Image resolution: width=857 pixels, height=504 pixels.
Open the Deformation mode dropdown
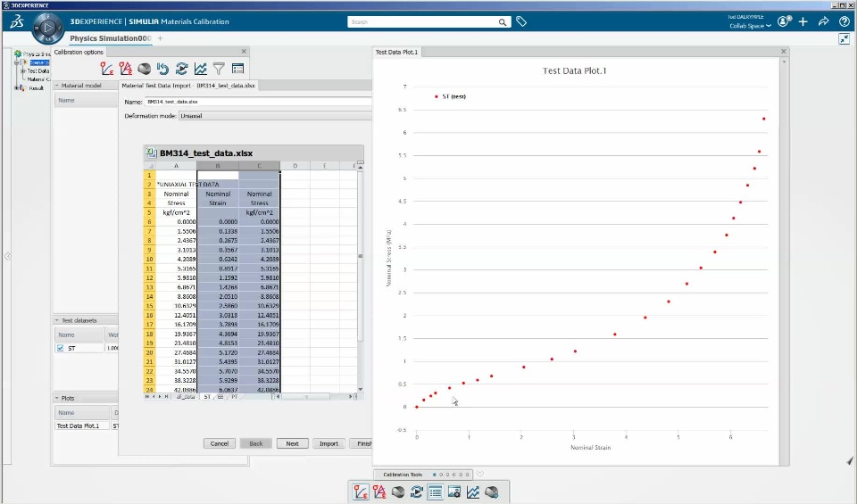click(275, 116)
